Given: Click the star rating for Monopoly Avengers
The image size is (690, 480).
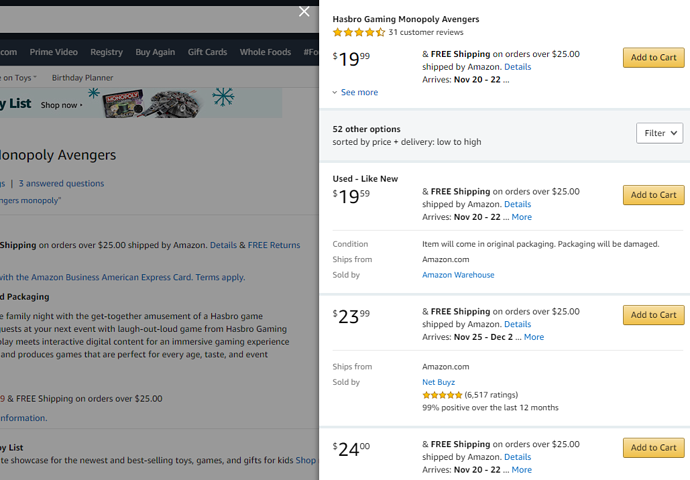Looking at the screenshot, I should 359,33.
